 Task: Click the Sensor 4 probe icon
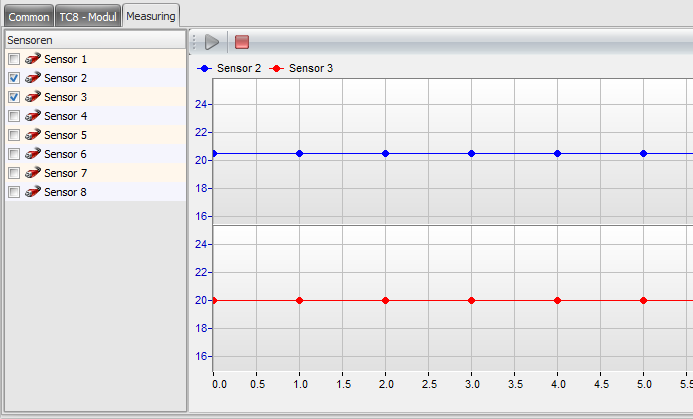(x=33, y=116)
